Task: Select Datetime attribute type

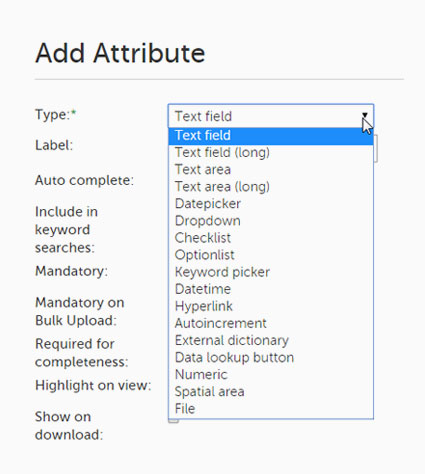Action: click(x=271, y=289)
